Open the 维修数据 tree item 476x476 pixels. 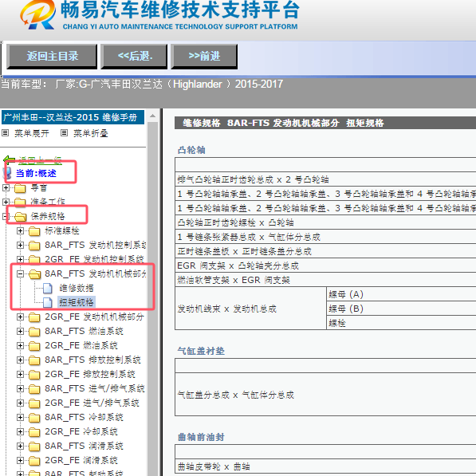77,288
